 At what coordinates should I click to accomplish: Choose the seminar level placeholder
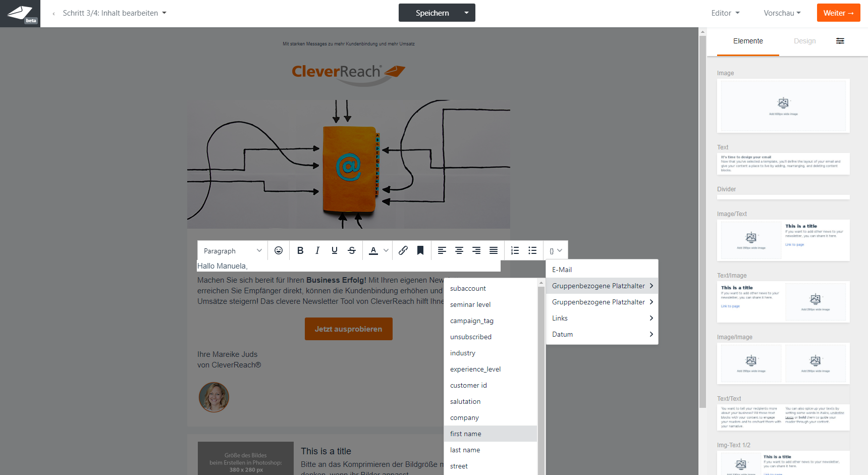(x=491, y=304)
